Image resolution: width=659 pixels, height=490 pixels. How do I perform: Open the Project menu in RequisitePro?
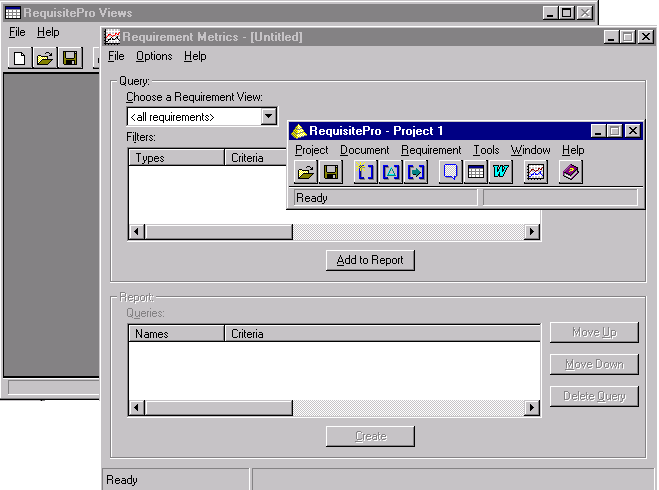tap(311, 150)
